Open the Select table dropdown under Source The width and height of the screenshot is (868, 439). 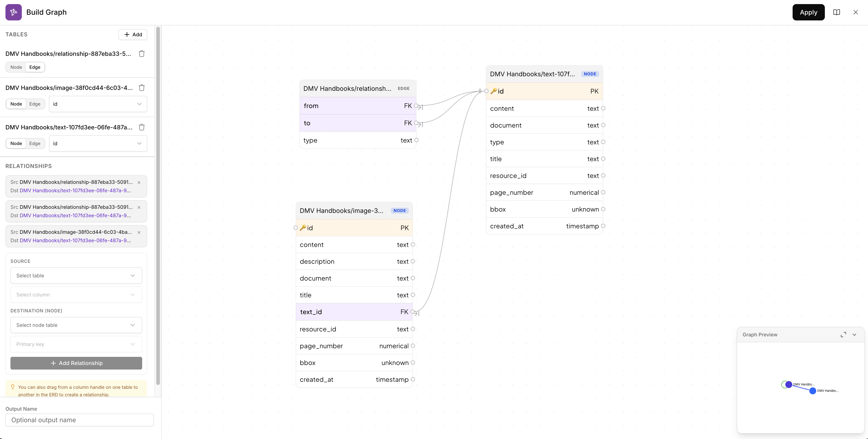76,275
